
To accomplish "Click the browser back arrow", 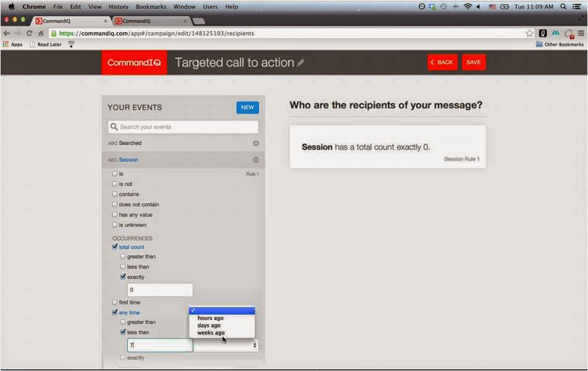I will [x=6, y=33].
